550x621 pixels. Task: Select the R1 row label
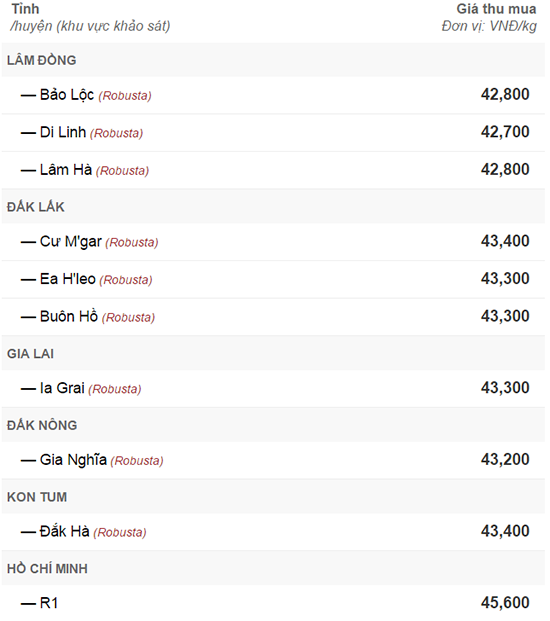click(40, 603)
